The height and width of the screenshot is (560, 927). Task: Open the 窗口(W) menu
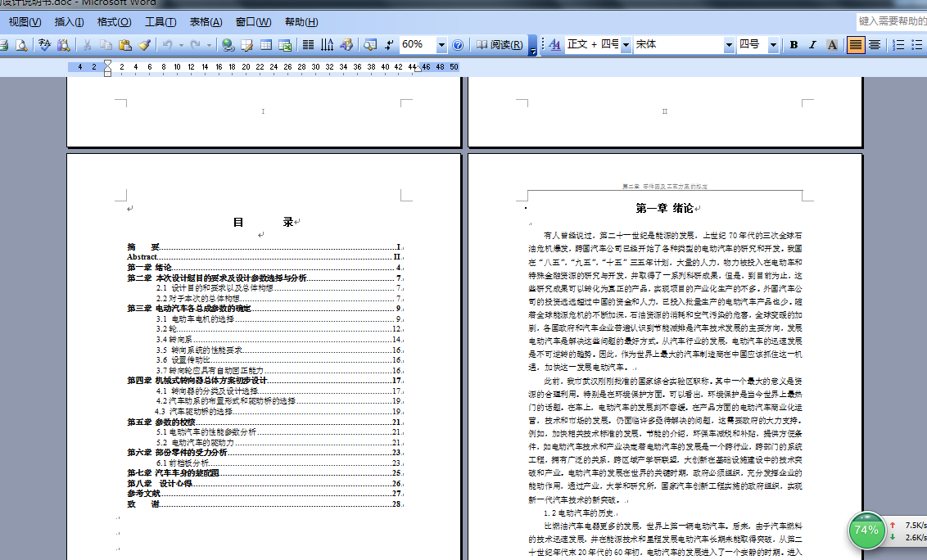[253, 22]
